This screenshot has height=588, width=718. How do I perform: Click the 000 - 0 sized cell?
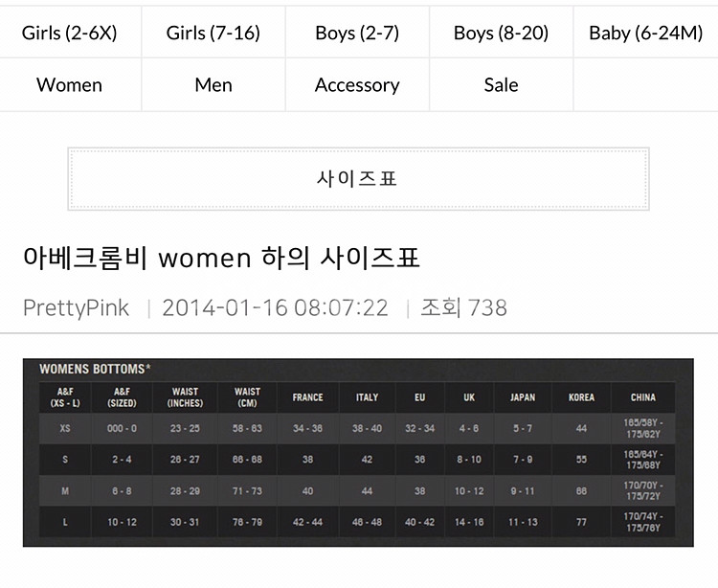point(122,428)
